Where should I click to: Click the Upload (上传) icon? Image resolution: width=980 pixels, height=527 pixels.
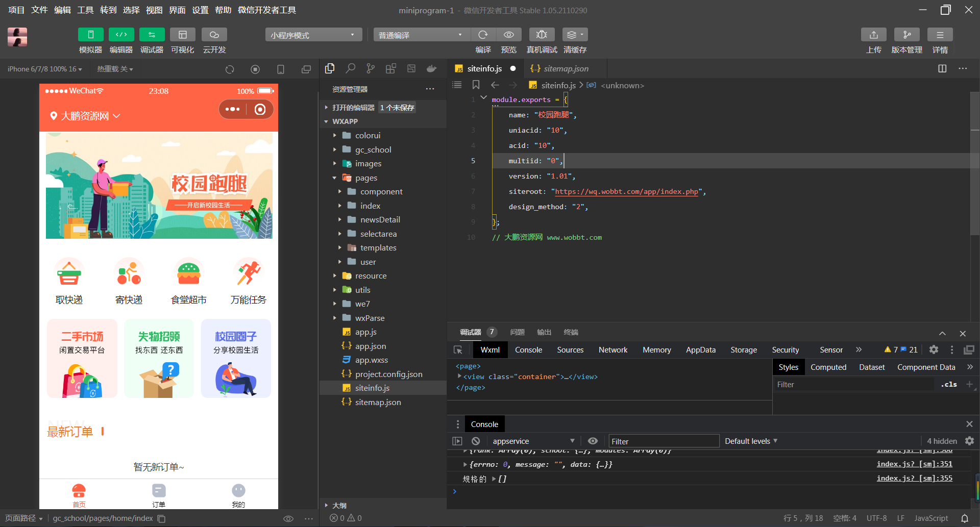coord(873,35)
